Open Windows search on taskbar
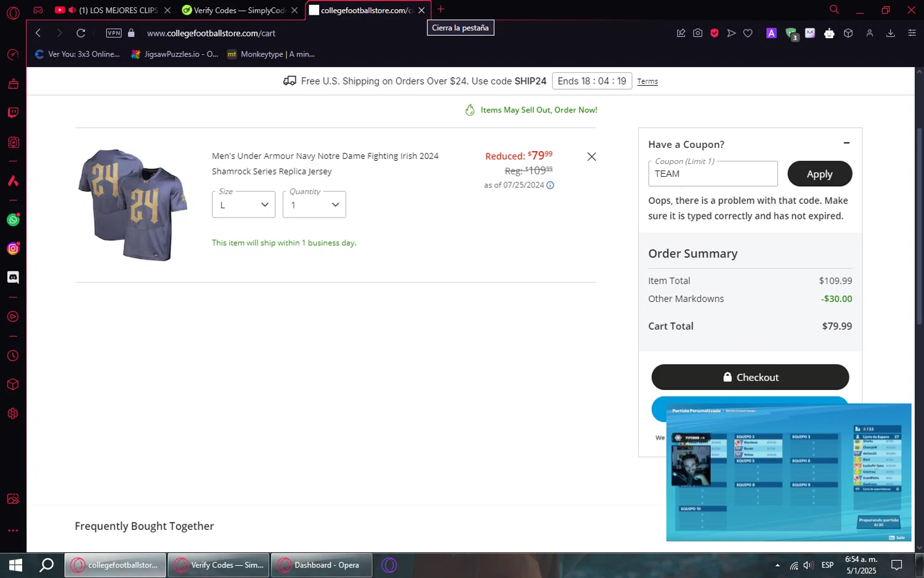Screen dimensions: 924x578 click(x=47, y=565)
